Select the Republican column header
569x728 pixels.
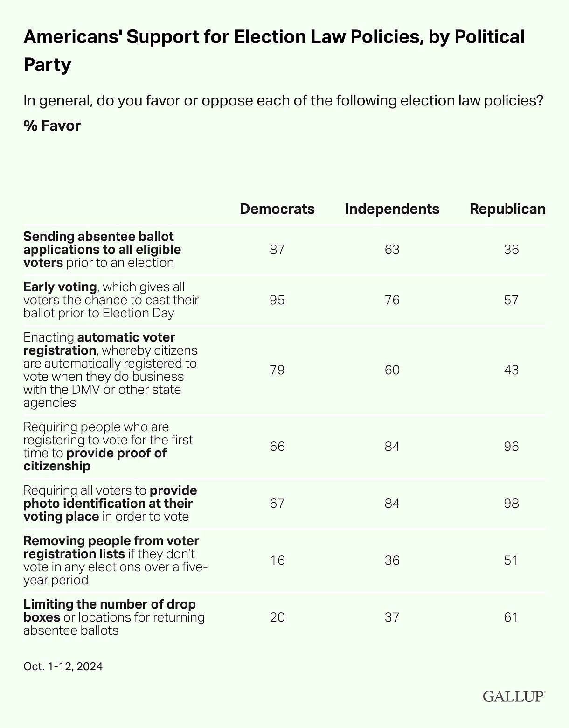pyautogui.click(x=507, y=209)
